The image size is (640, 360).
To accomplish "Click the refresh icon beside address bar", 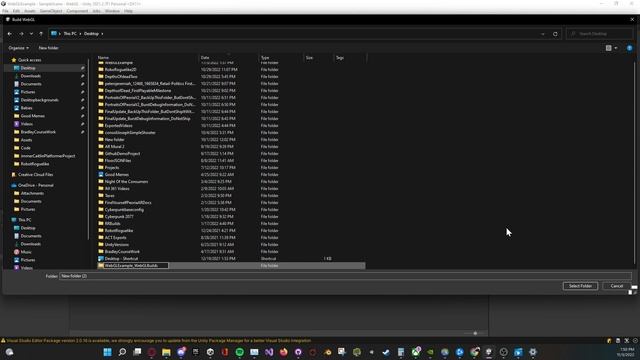I will (x=555, y=34).
